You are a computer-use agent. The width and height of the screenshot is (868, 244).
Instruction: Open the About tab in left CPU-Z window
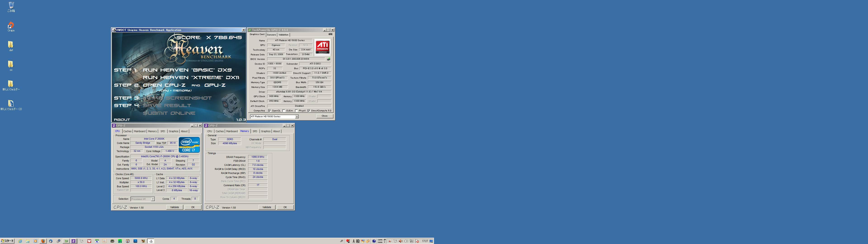184,131
